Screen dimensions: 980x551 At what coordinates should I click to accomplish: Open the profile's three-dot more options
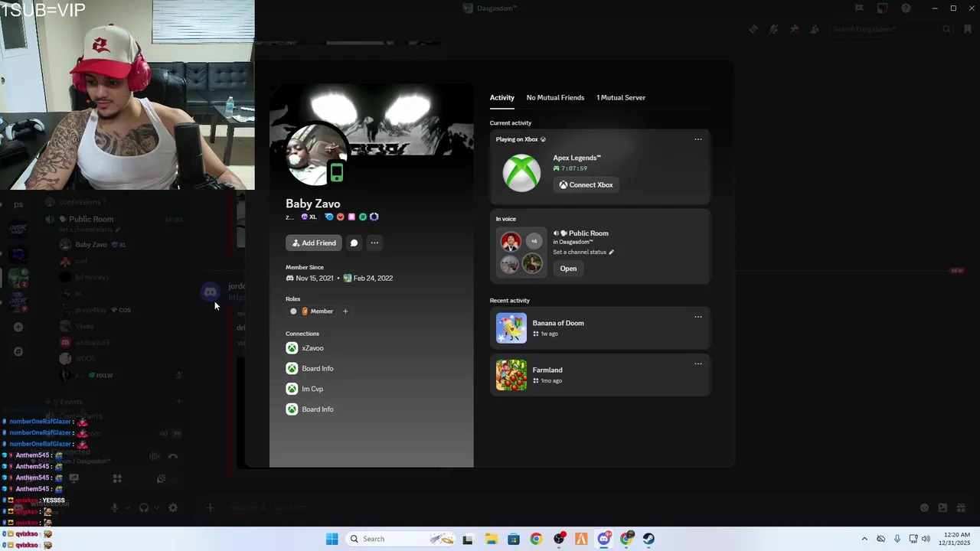pos(374,243)
